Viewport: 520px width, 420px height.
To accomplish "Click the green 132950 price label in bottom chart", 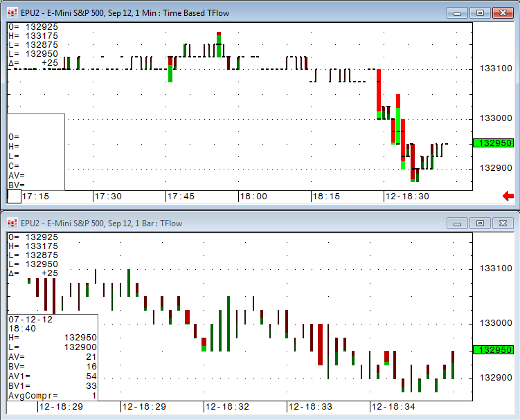I will coord(492,350).
